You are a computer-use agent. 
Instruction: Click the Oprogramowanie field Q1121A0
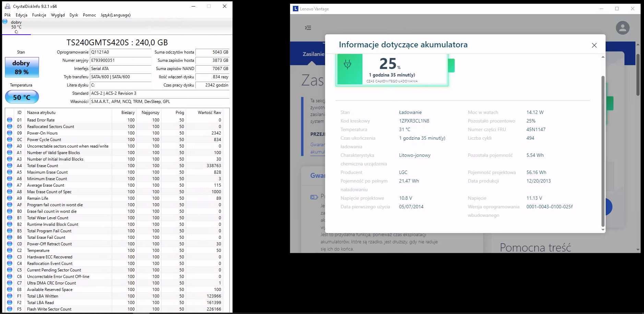click(x=120, y=52)
